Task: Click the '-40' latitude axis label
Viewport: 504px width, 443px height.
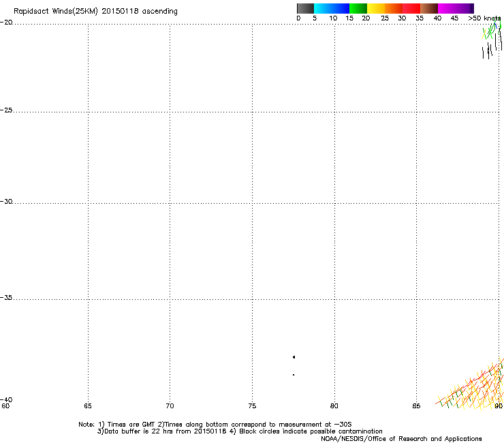Action: click(x=6, y=399)
